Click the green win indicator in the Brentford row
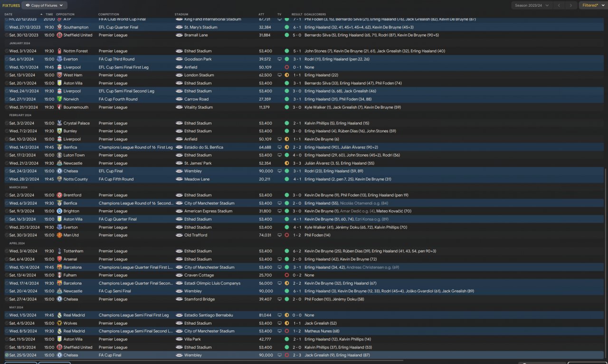This screenshot has height=364, width=608. pyautogui.click(x=287, y=195)
